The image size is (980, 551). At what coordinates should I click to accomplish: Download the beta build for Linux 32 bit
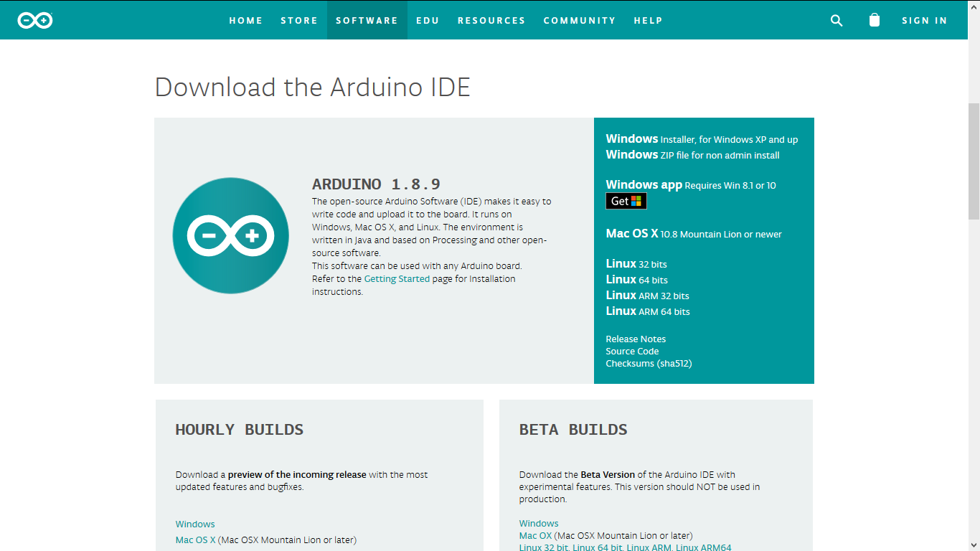tap(545, 547)
